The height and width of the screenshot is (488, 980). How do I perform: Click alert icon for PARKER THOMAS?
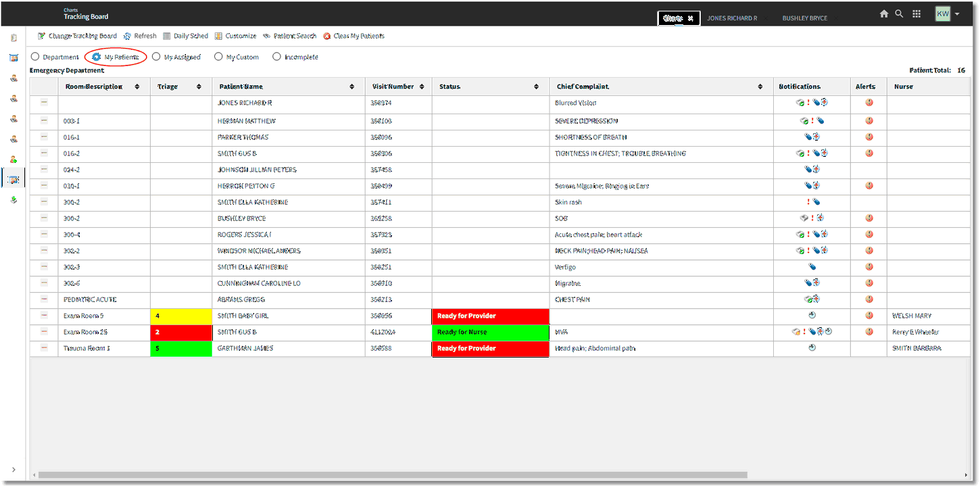point(869,137)
